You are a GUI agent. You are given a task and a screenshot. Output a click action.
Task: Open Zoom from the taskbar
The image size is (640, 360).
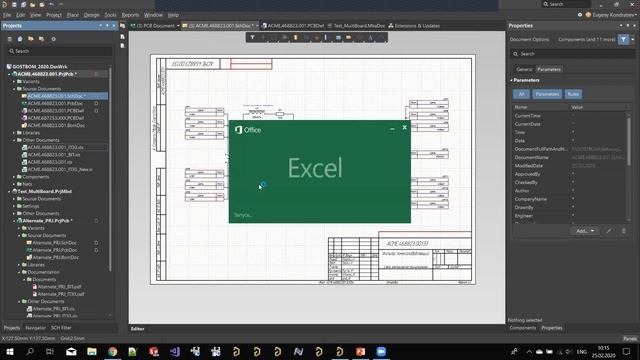click(x=381, y=351)
